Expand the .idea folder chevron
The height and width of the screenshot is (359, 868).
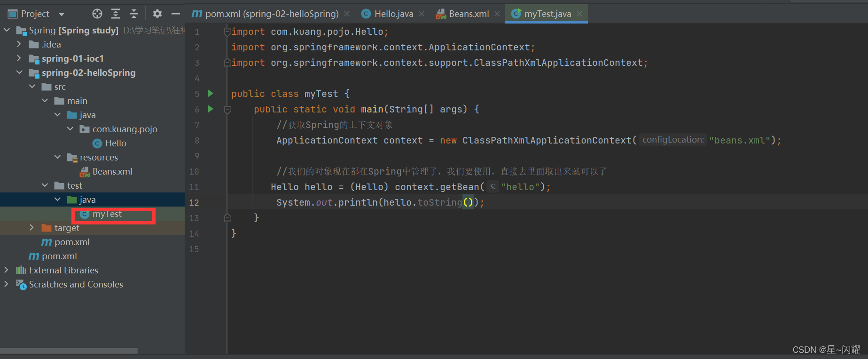point(19,44)
